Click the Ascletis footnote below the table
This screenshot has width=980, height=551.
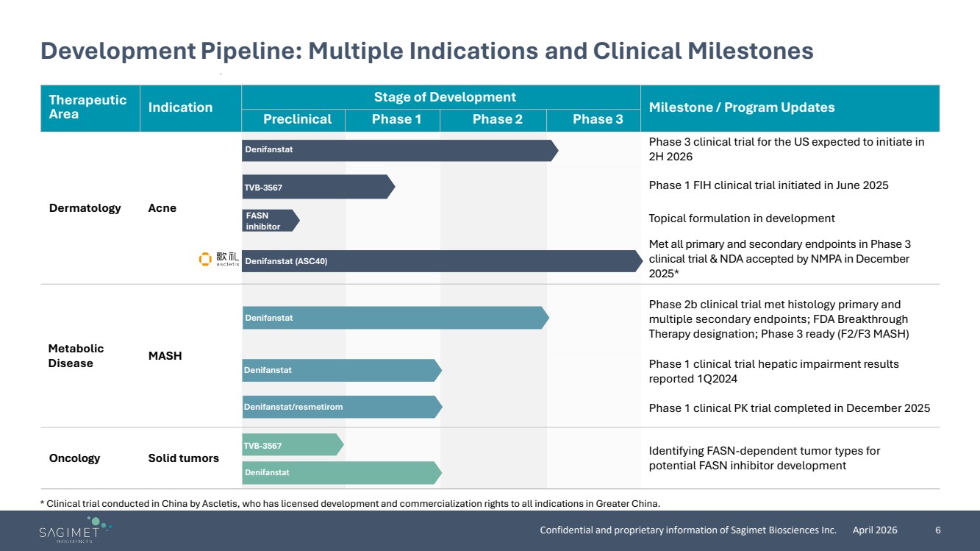(350, 504)
